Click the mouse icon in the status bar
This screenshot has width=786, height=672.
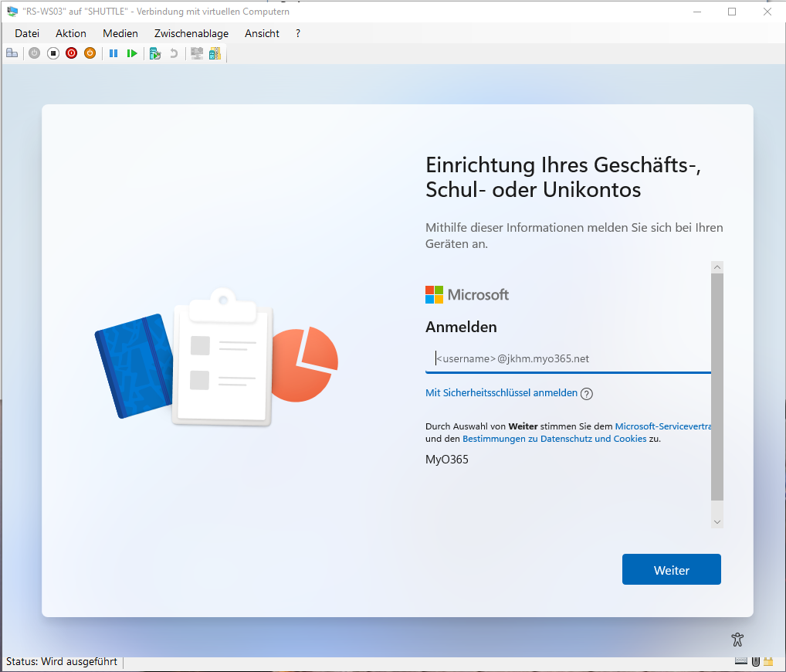(x=754, y=661)
